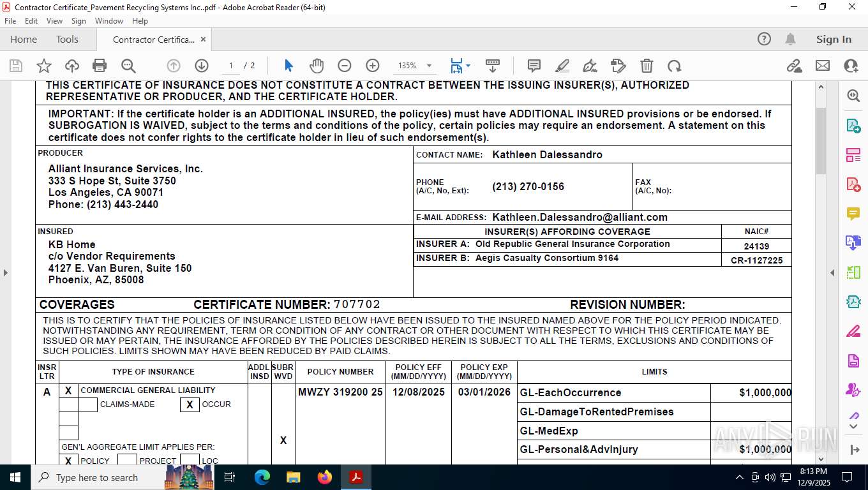The height and width of the screenshot is (490, 868).
Task: Open File Explorer from taskbar
Action: point(294,477)
